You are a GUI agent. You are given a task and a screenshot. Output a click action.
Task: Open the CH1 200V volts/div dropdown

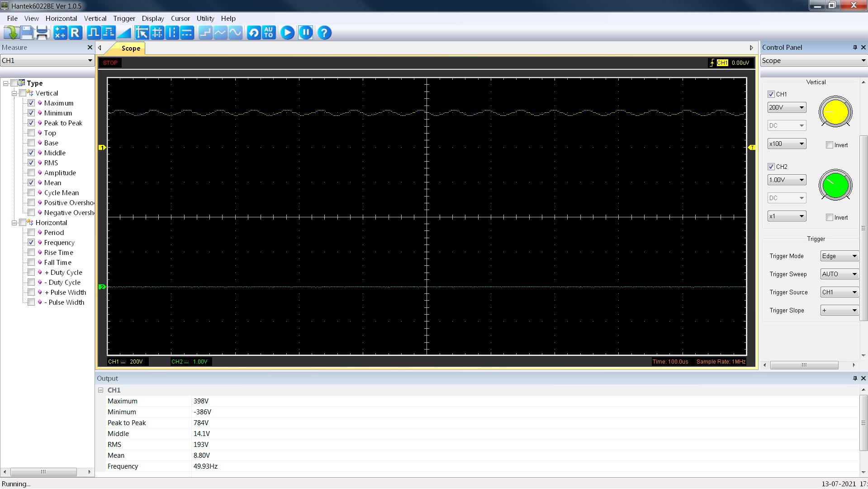tap(787, 108)
